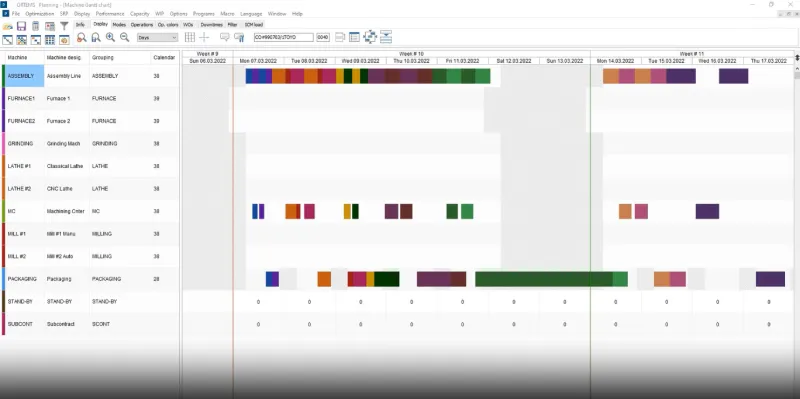Click the magnifier icon right of the red magnifier
Viewport: 800px width, 399px height.
click(95, 37)
